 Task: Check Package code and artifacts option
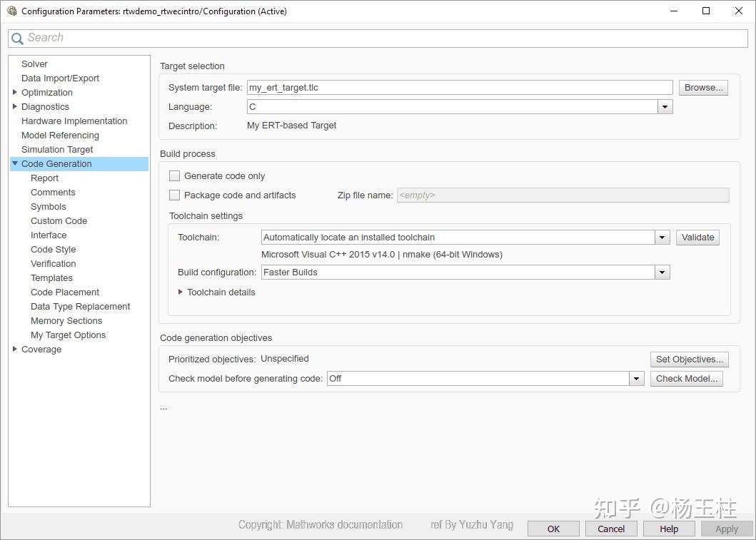(x=174, y=195)
